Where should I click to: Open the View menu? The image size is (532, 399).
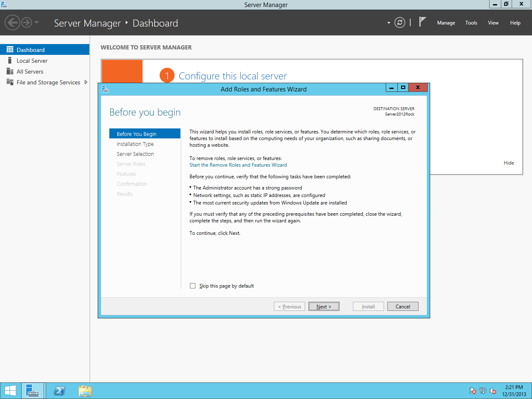(493, 23)
